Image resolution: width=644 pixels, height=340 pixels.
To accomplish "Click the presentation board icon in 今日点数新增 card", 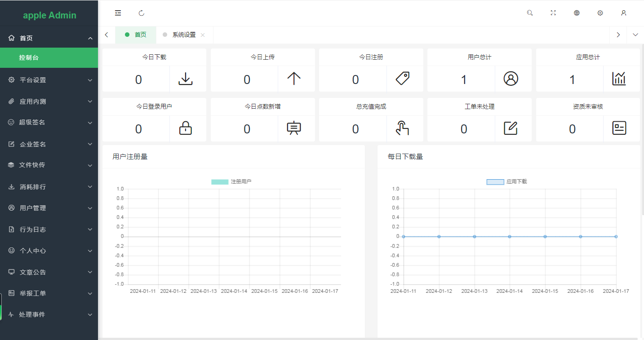I will pyautogui.click(x=294, y=128).
